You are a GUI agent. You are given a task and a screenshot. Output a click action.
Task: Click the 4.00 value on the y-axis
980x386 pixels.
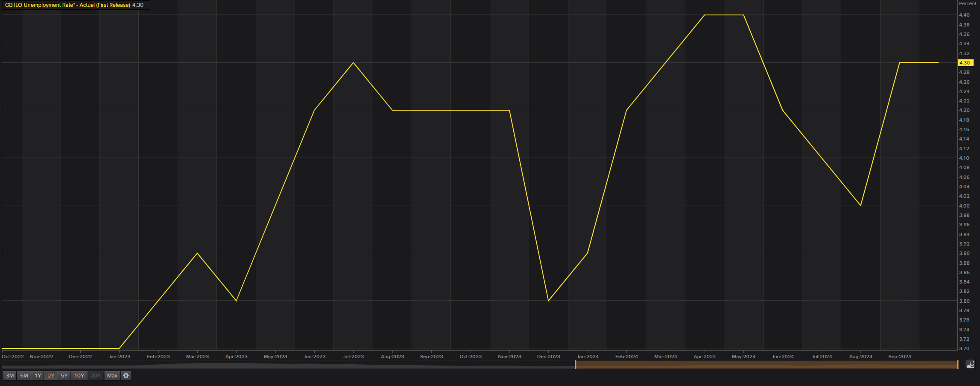(964, 206)
